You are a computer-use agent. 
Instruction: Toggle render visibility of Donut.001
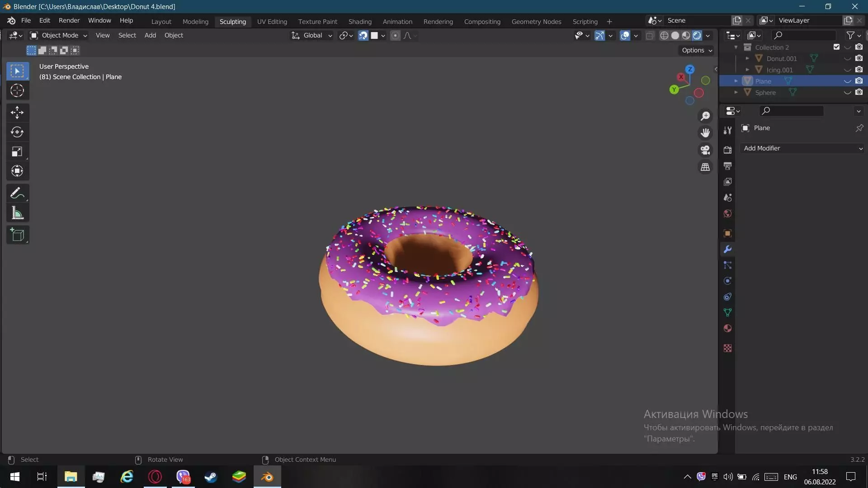(x=859, y=58)
